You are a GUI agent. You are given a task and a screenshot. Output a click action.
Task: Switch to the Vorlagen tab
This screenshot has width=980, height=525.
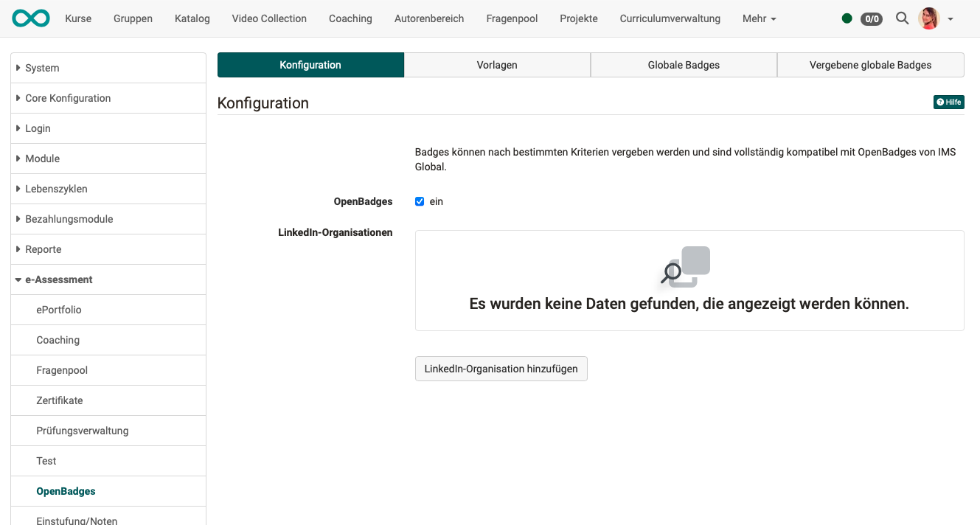[x=497, y=65]
